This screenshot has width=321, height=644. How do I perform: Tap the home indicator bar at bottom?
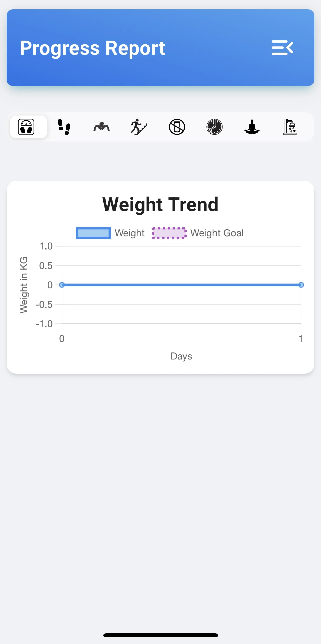pos(160,635)
